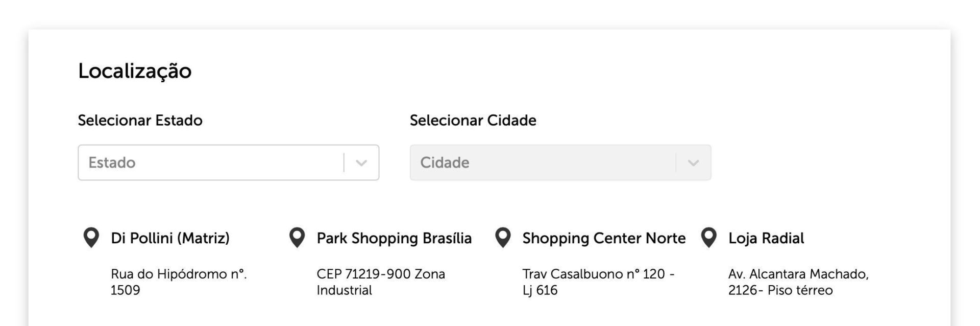Select the Di Pollini (Matriz) store name

pos(170,238)
